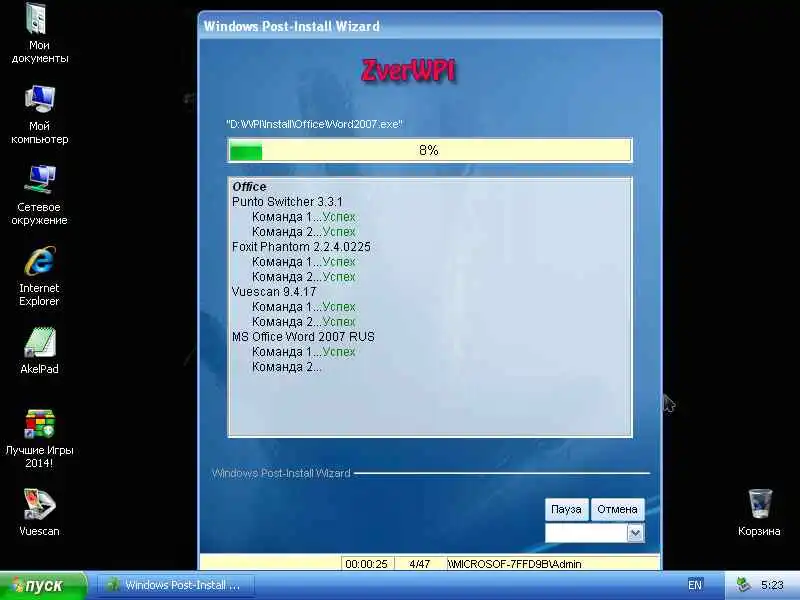Click the empty combo box field under Пауза
This screenshot has height=600, width=800.
click(586, 533)
